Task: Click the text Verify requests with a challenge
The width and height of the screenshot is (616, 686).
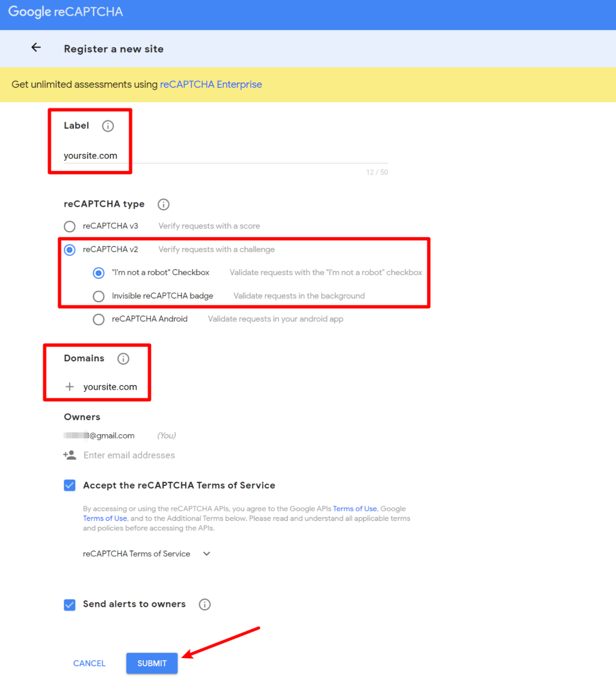Action: pos(216,249)
